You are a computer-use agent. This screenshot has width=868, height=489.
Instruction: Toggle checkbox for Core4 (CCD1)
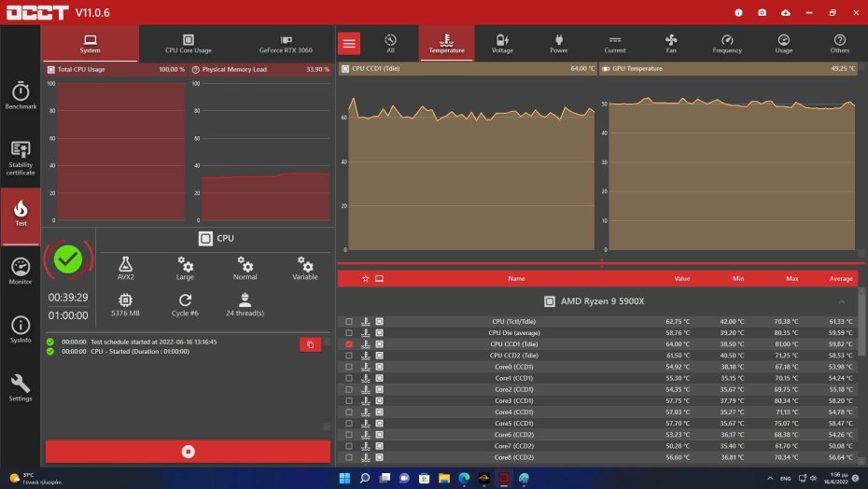[x=349, y=412]
